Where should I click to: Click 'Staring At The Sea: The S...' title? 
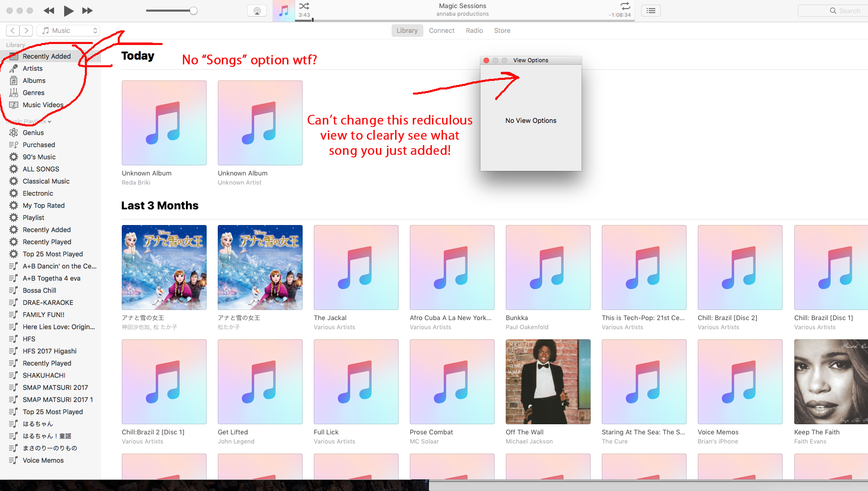pyautogui.click(x=644, y=432)
